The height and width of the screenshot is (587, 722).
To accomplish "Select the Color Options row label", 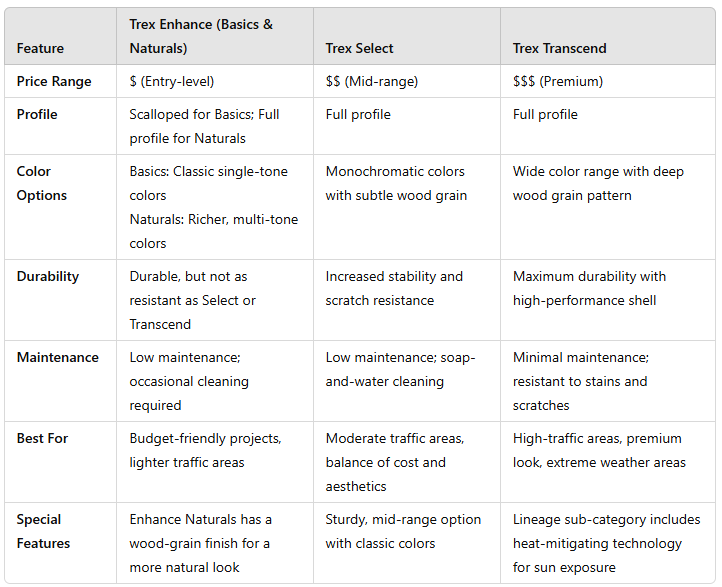I will 42,183.
